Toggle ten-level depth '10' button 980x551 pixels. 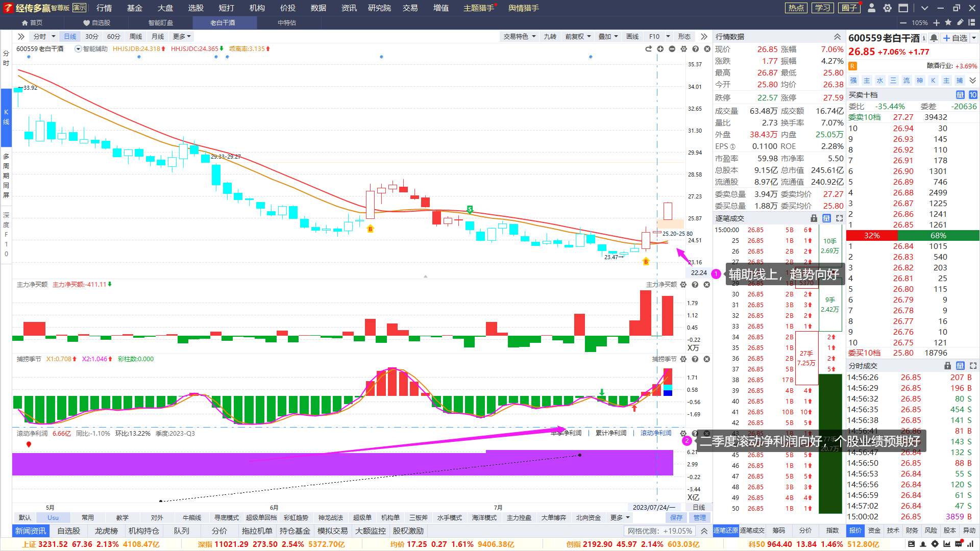coord(973,95)
